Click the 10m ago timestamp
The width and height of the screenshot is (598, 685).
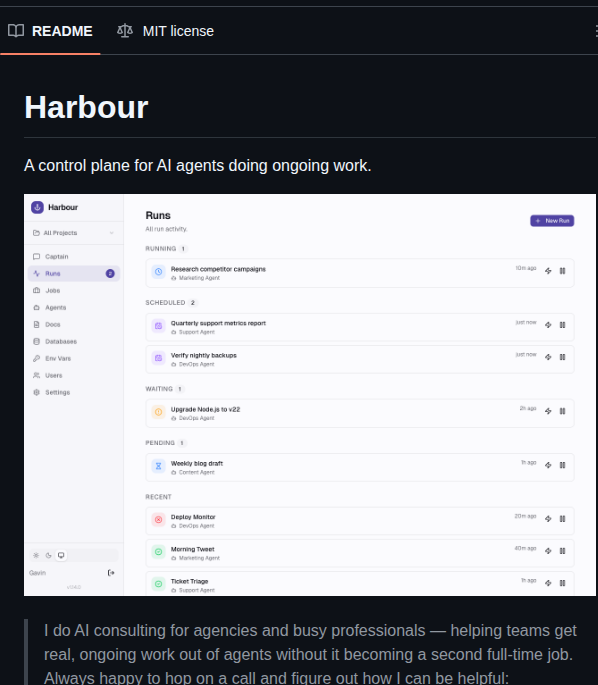(525, 268)
